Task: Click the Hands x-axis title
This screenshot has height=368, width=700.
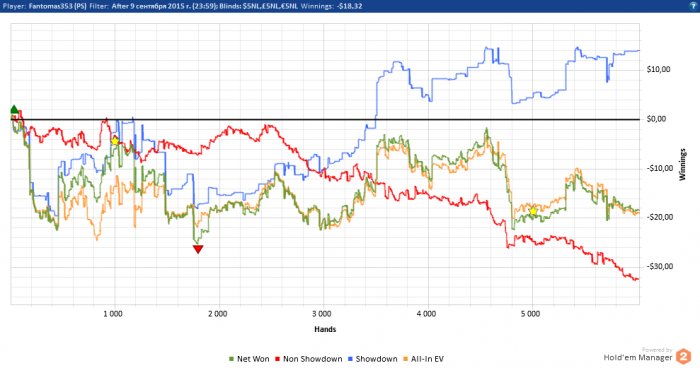Action: [x=325, y=329]
